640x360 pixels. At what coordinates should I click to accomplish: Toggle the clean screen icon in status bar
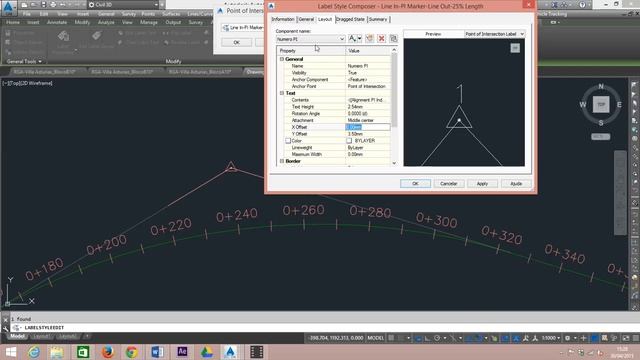pyautogui.click(x=626, y=338)
